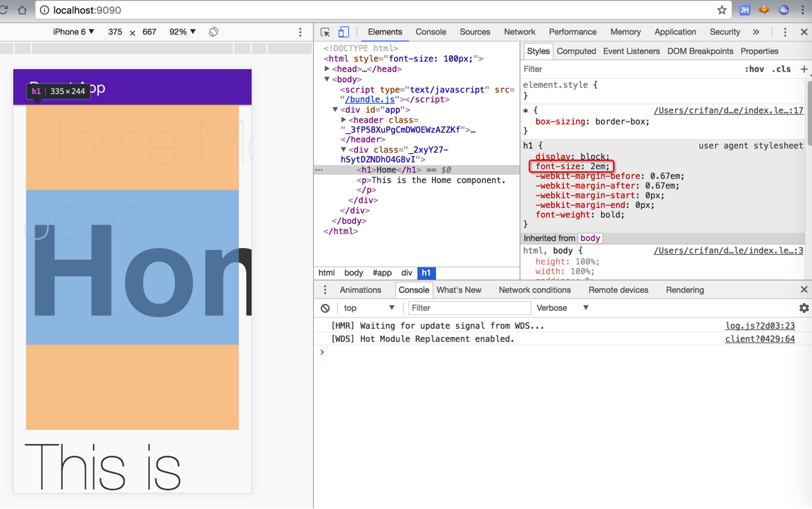Select the DOM Breakpoints sidebar tab
Screen dimensions: 812x509
(700, 51)
